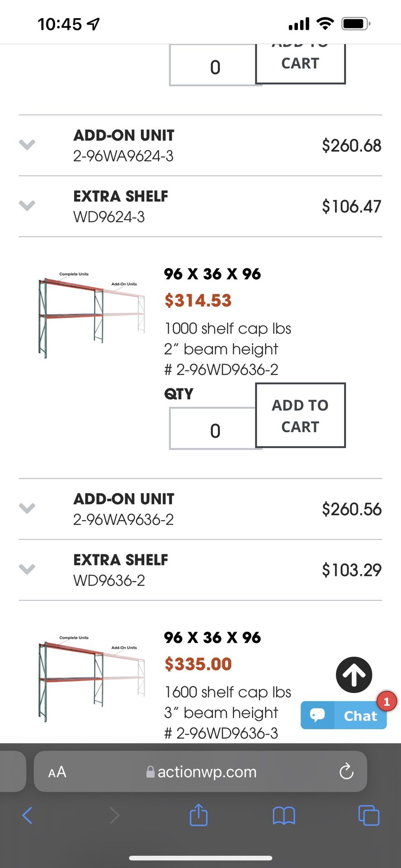Viewport: 401px width, 868px height.
Task: Tap the Safari reload page icon
Action: 346,771
